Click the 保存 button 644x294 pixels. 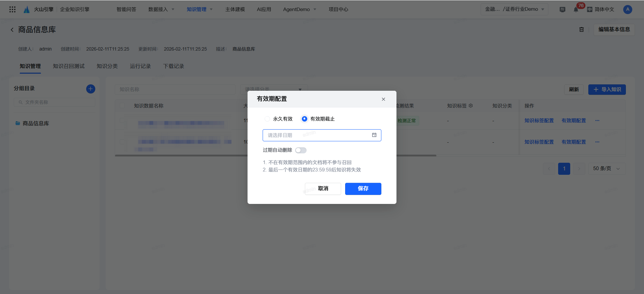point(363,189)
